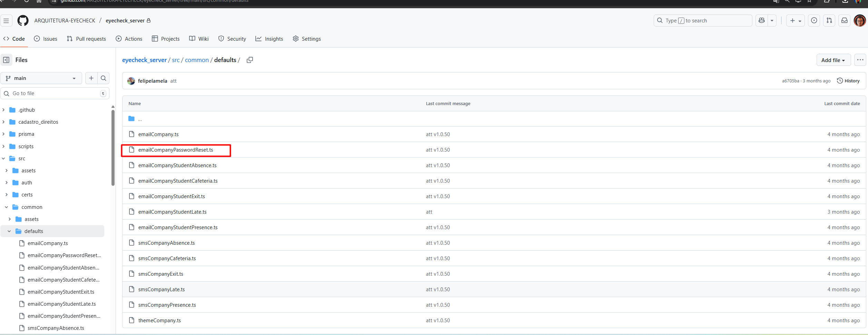Add a new file with plus icon

point(91,78)
